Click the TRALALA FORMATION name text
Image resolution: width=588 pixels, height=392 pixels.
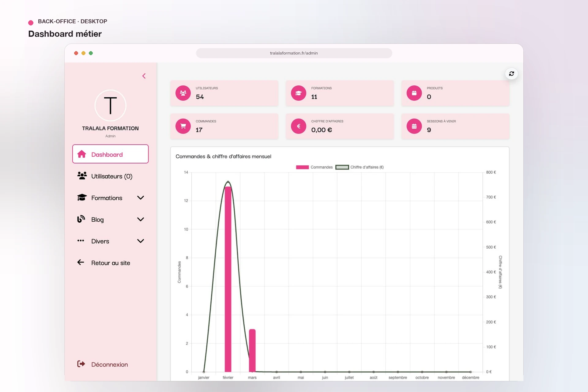[110, 128]
